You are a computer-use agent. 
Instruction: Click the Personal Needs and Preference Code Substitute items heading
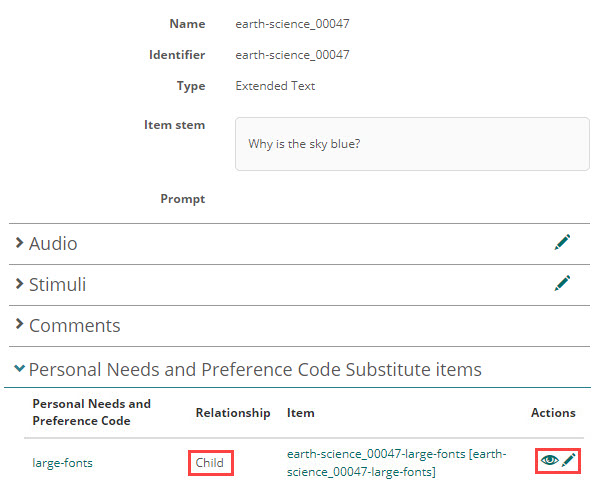(255, 369)
